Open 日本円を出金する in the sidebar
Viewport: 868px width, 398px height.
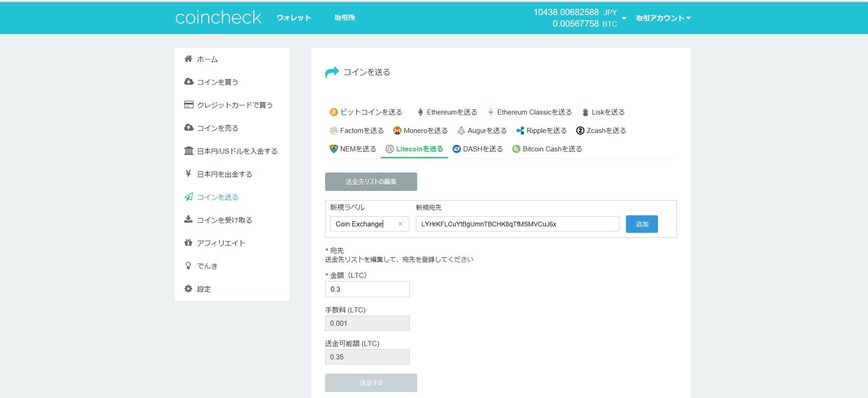(x=225, y=174)
